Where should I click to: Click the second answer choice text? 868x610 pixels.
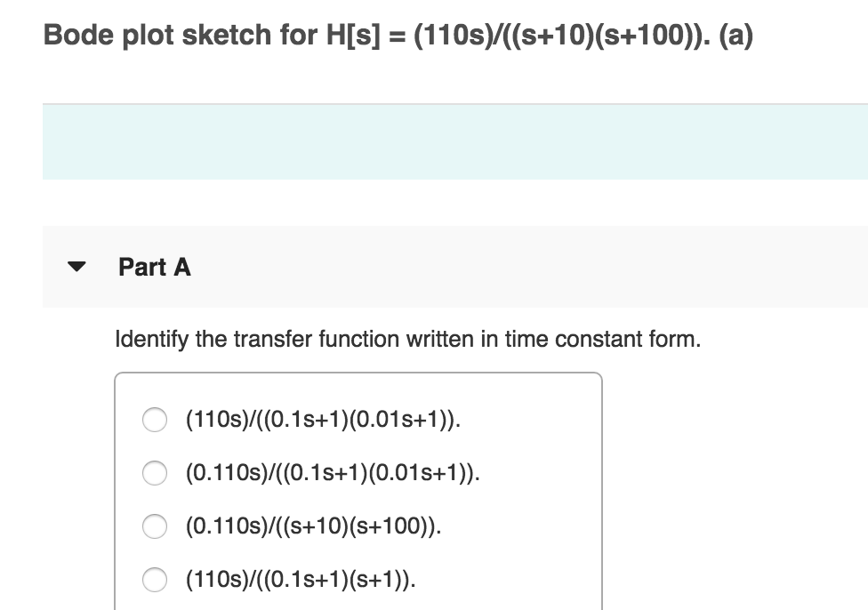332,472
